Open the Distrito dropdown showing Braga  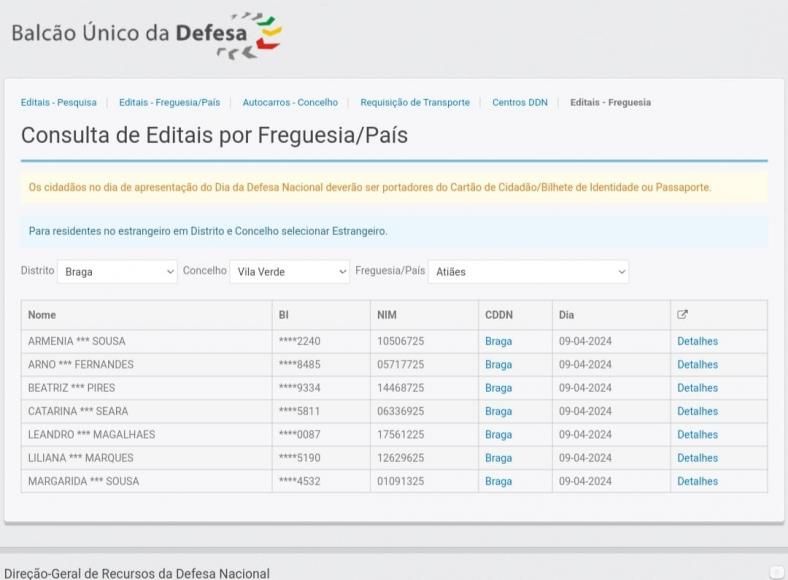pos(117,271)
